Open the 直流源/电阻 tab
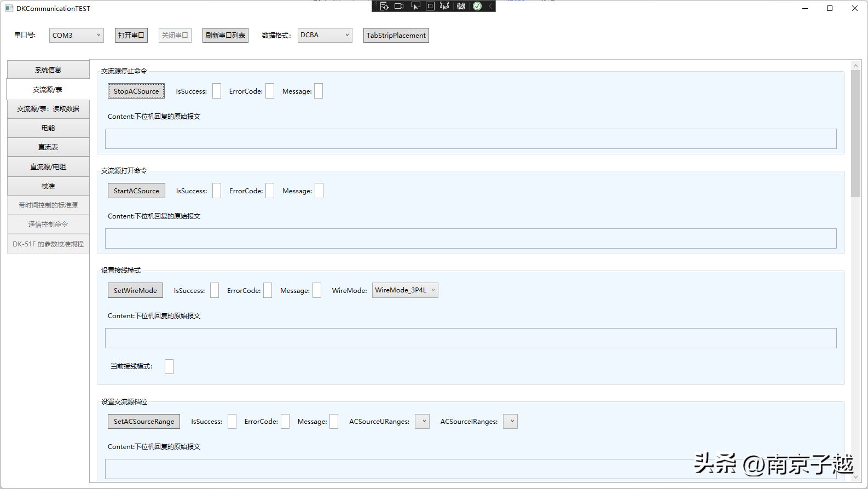 (48, 167)
